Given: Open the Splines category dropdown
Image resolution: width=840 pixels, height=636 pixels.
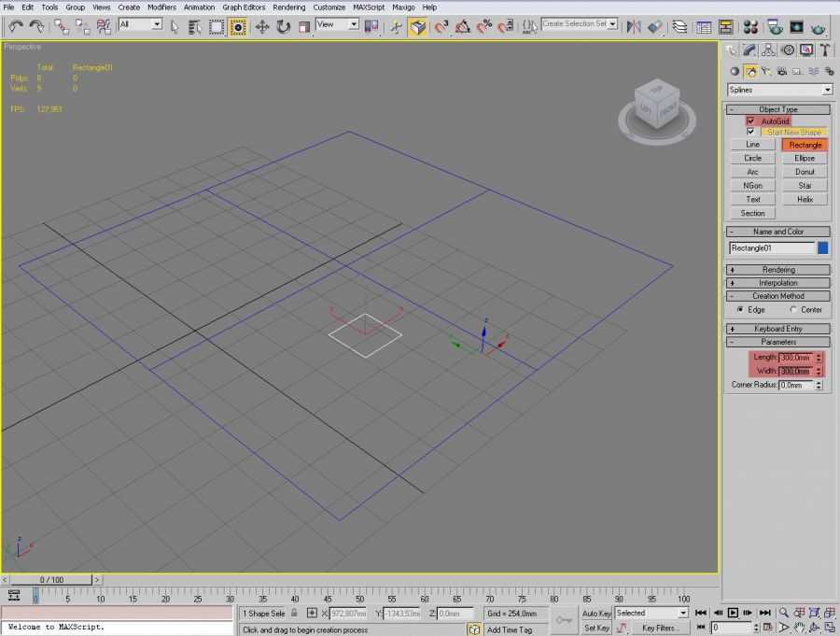Looking at the screenshot, I should (779, 90).
